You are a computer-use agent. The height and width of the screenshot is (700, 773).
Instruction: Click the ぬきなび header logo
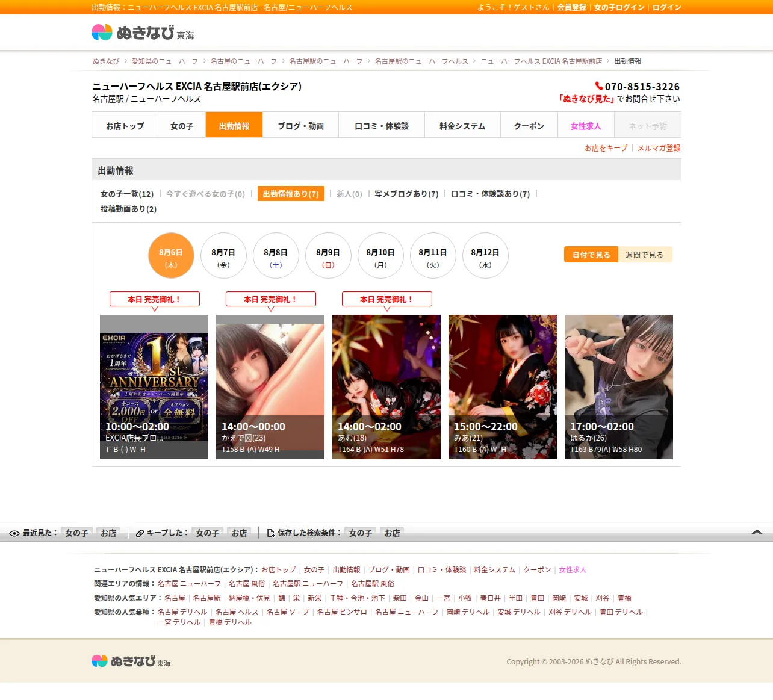point(143,33)
